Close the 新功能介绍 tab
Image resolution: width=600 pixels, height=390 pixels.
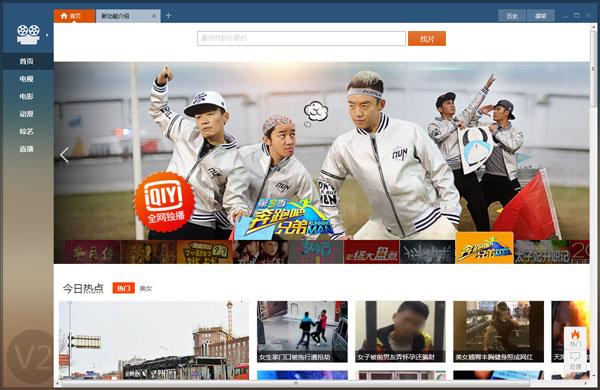coord(154,16)
